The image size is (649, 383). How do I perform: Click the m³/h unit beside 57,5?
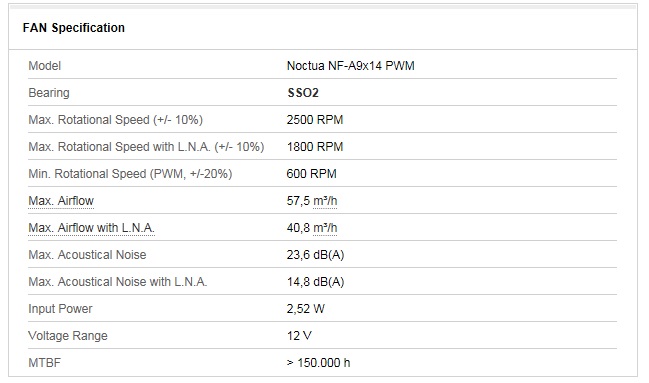point(325,201)
